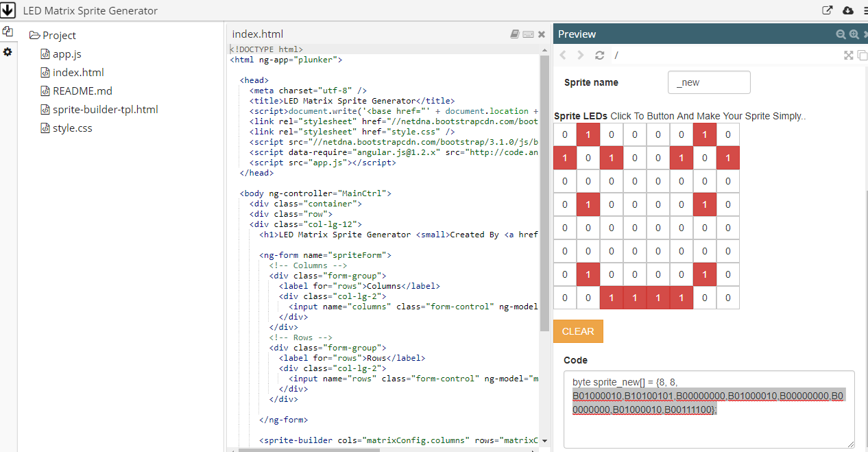Toggle the top-left LED cell
Screen dimensions: 868x452
coord(565,134)
